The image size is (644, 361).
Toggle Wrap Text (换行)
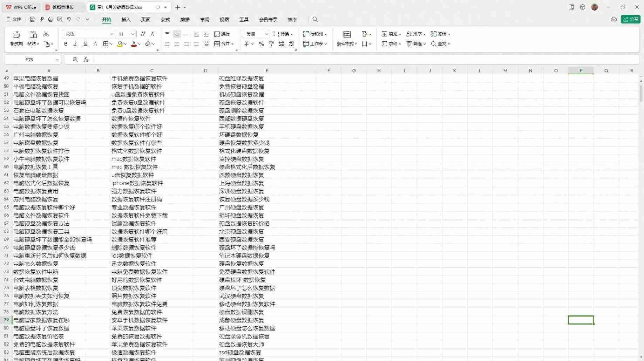click(x=222, y=34)
